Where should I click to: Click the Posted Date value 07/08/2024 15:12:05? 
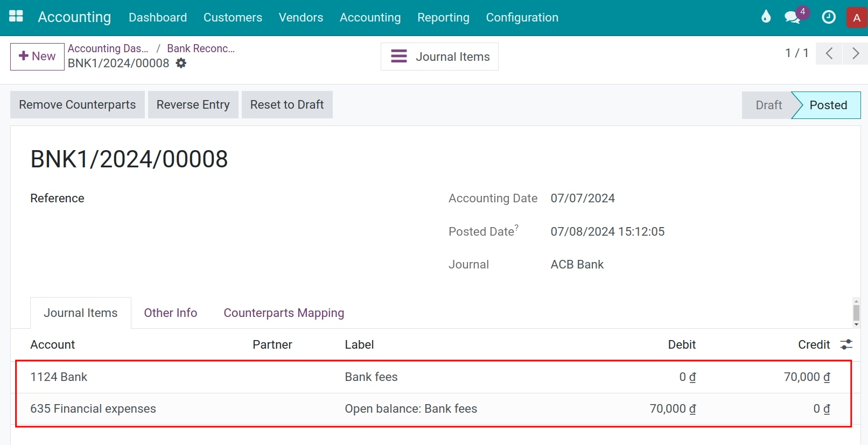pos(607,231)
